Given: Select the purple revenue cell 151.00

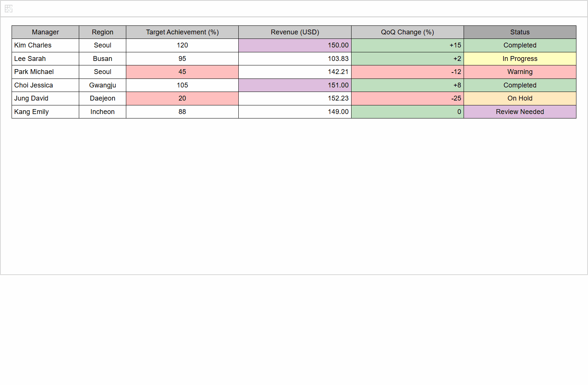Looking at the screenshot, I should [295, 85].
